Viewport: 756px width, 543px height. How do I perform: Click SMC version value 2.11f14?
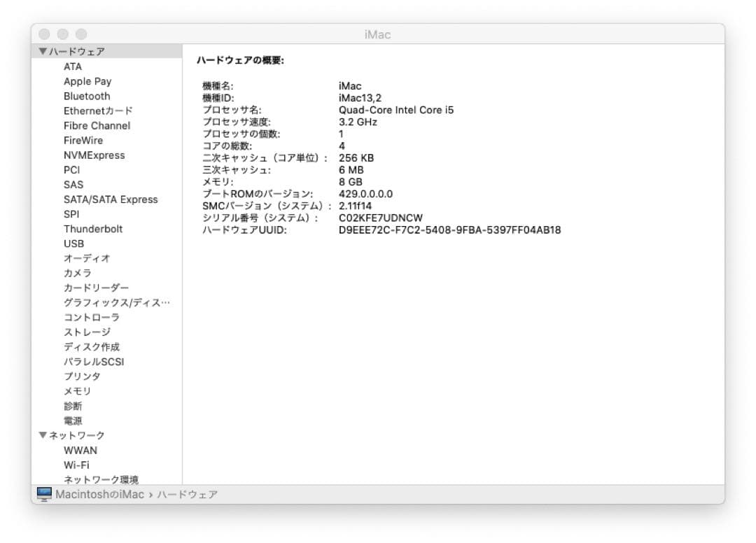pyautogui.click(x=355, y=206)
